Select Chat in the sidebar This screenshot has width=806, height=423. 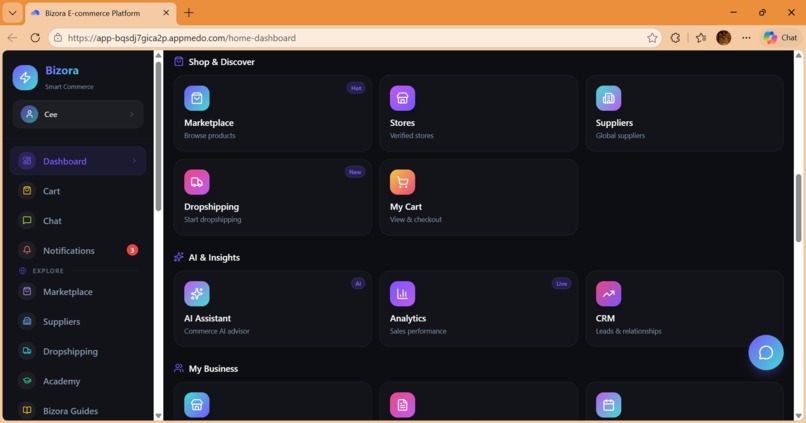point(78,220)
